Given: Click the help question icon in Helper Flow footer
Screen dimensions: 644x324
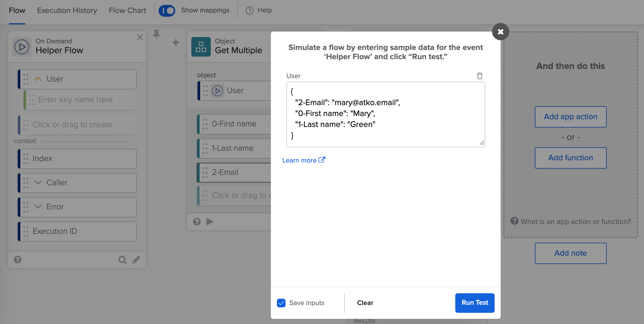Looking at the screenshot, I should pos(18,260).
